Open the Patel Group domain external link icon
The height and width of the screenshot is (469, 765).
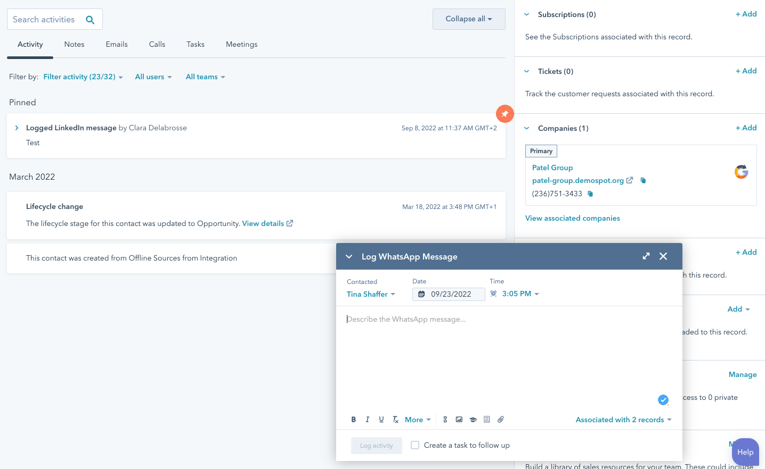point(629,180)
